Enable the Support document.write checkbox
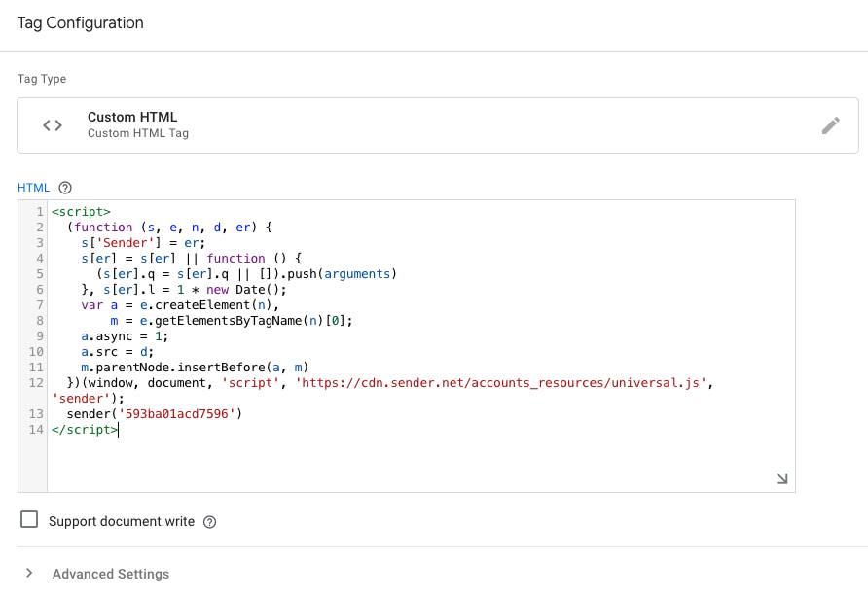Viewport: 868px width, 597px height. [x=29, y=521]
